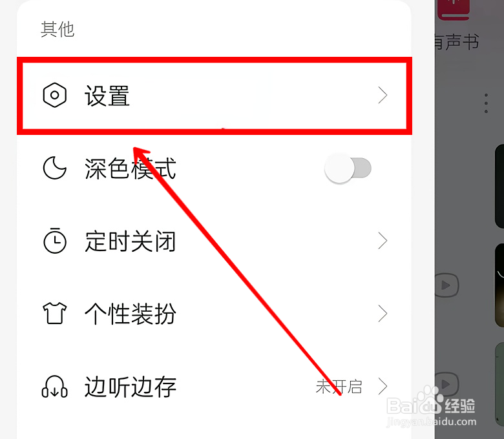Expand the 边听边存 row chevron
Viewport: 504px width, 439px height.
click(x=383, y=386)
